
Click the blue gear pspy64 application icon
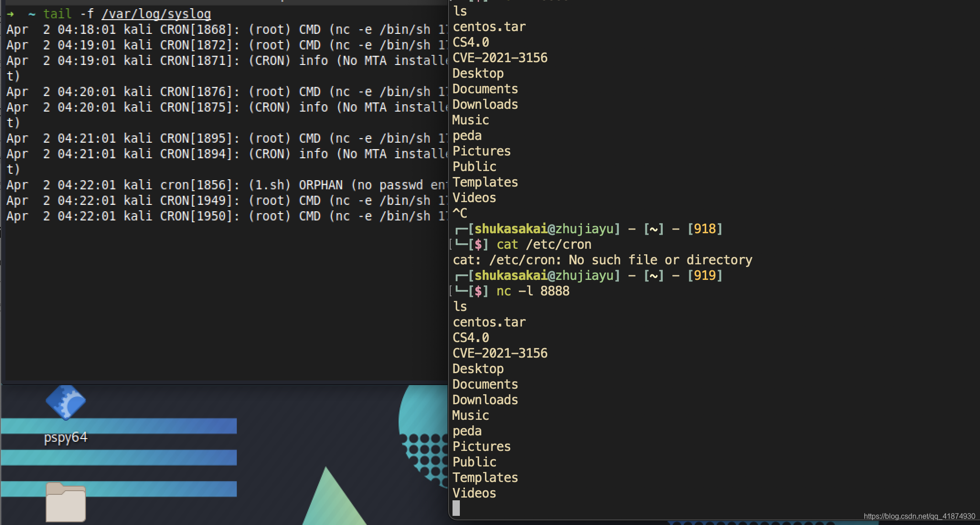pos(65,402)
